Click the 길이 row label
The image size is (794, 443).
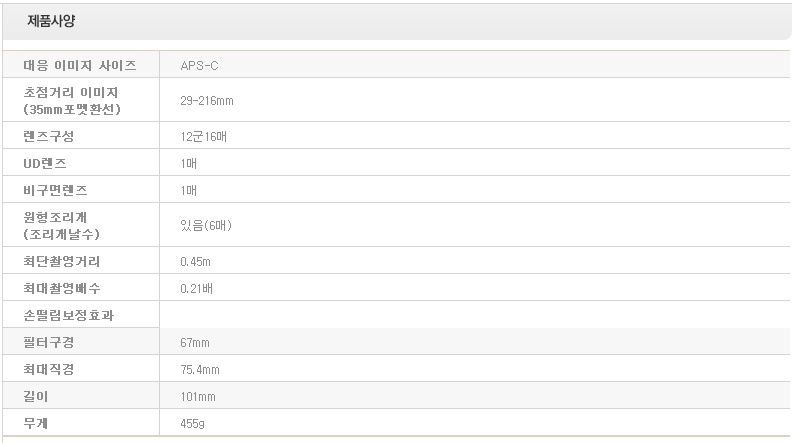coord(35,396)
